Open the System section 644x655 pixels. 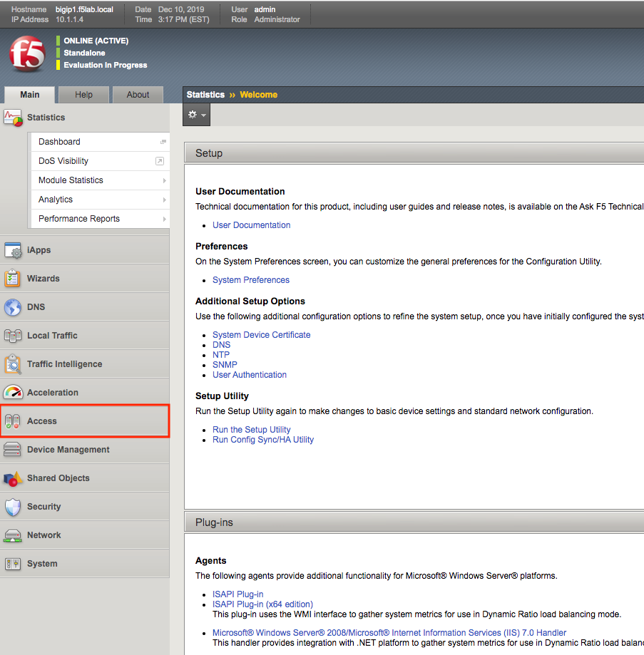tap(85, 564)
